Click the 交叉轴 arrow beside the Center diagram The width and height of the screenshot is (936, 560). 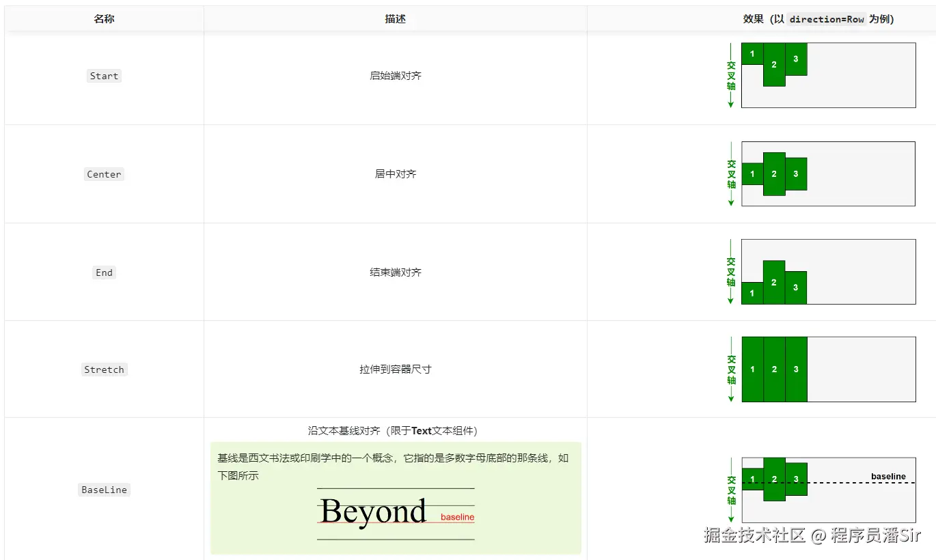pyautogui.click(x=730, y=173)
